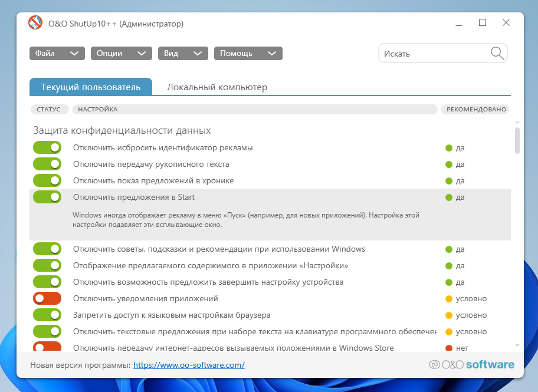Open the Вид dropdown menu
This screenshot has height=392, width=538.
coord(183,54)
